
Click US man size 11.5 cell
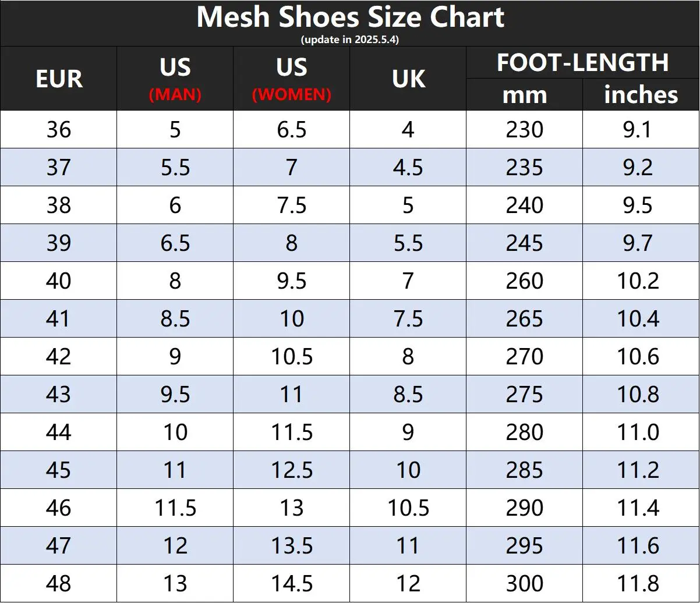(x=175, y=508)
